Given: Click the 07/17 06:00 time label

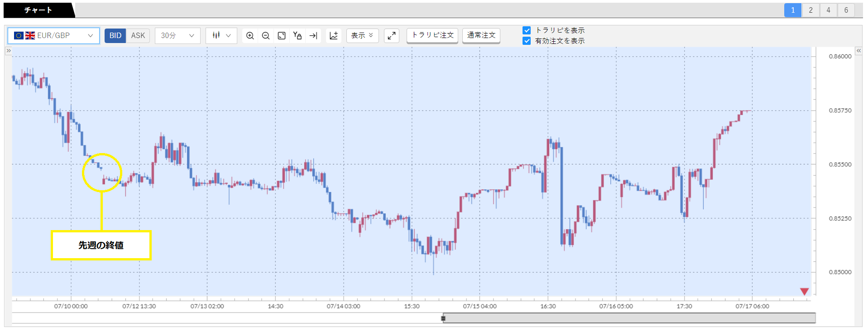Looking at the screenshot, I should [x=753, y=306].
